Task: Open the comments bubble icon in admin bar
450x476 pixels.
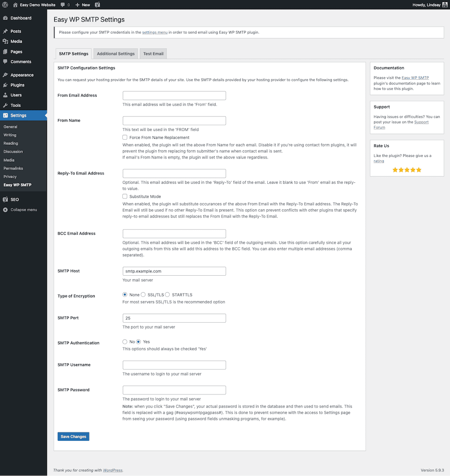Action: coord(63,5)
